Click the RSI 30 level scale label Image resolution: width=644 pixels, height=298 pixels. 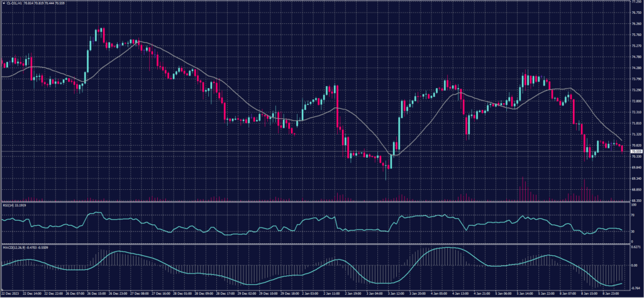point(632,231)
